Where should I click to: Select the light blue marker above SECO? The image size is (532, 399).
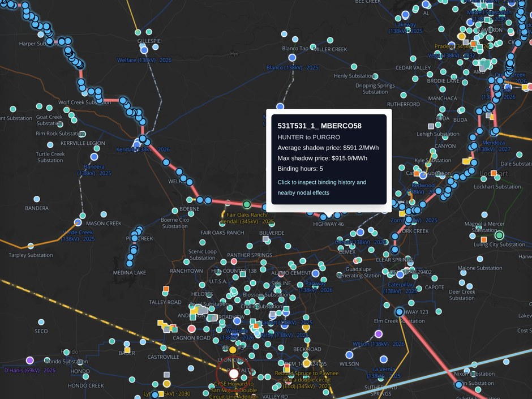pos(41,321)
